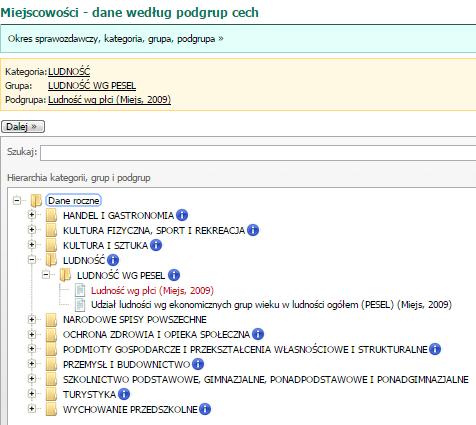This screenshot has height=425, width=476.
Task: Show info for LUDNOŚĆ WG PESEL
Action: click(x=174, y=275)
